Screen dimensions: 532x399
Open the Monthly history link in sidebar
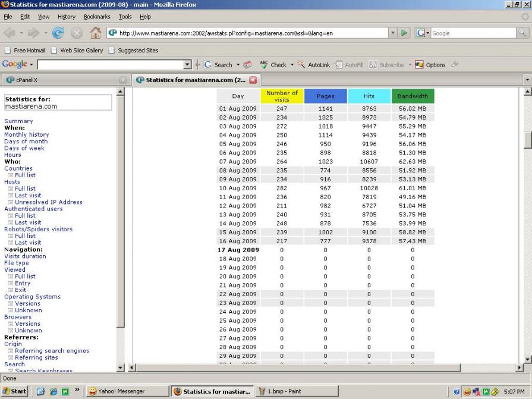[26, 134]
